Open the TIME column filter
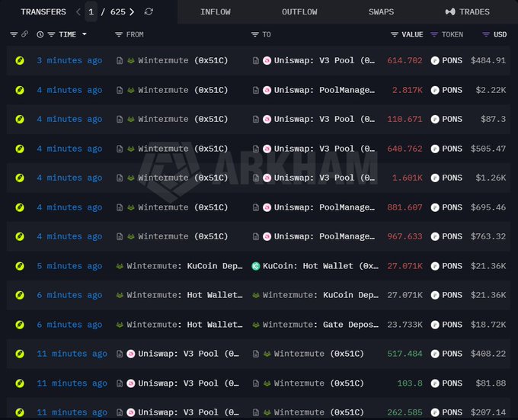518x420 pixels. tap(51, 34)
